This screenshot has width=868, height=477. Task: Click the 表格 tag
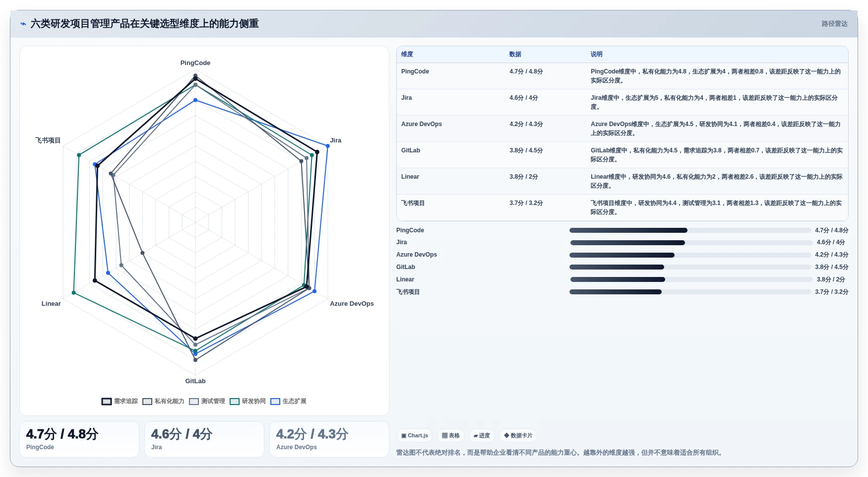pos(451,436)
